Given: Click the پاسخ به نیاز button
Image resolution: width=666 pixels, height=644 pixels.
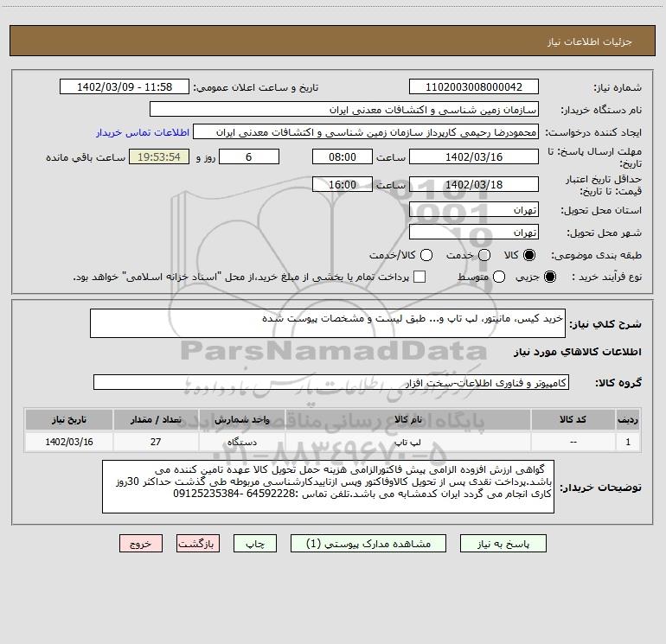Looking at the screenshot, I should coord(503,544).
